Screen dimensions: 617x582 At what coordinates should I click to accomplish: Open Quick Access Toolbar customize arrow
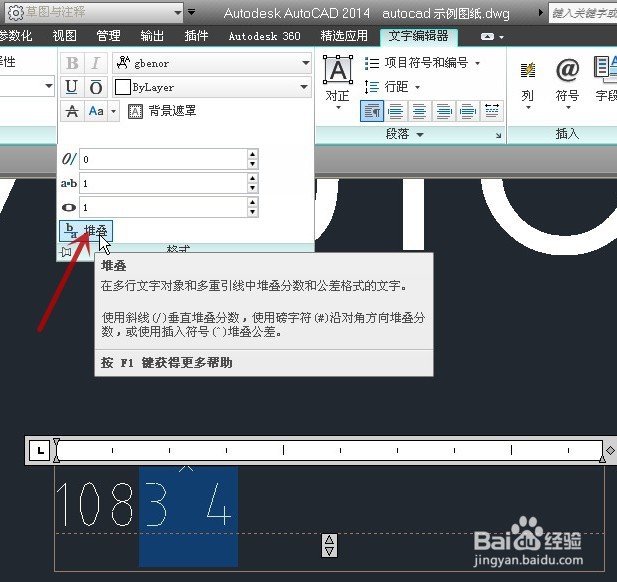(x=192, y=12)
